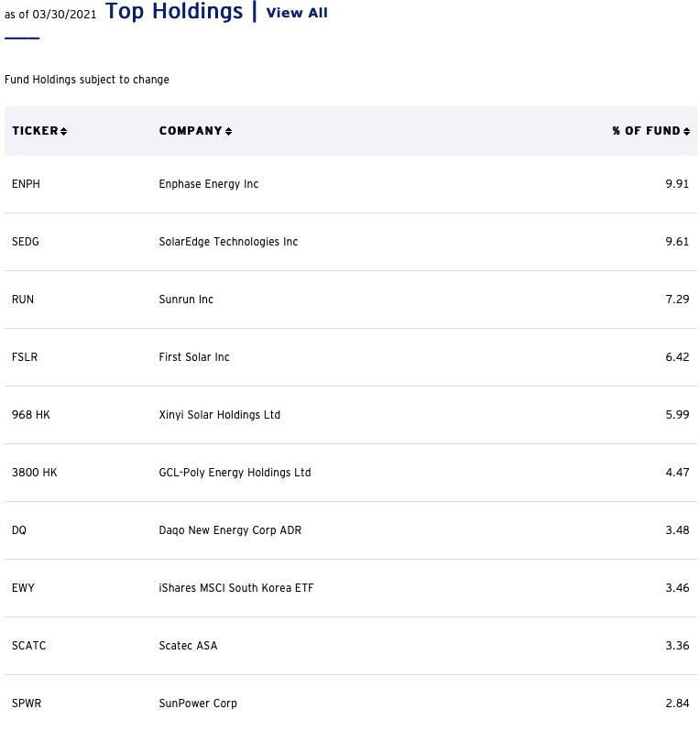Sort table by % OF FUND header
700x731 pixels.
click(646, 130)
